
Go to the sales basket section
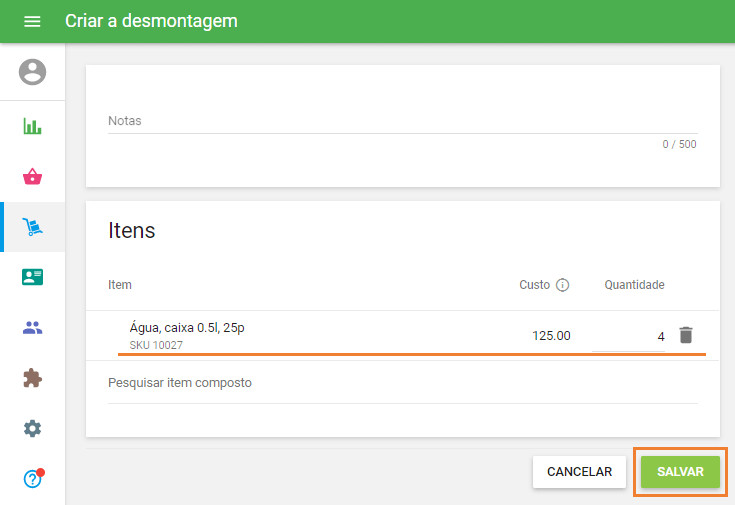pos(33,177)
